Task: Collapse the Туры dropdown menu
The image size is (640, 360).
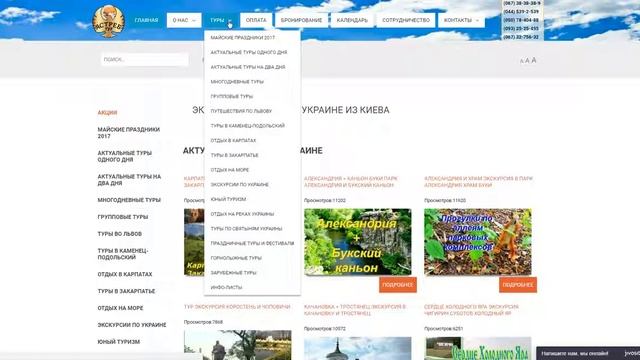Action: click(221, 20)
